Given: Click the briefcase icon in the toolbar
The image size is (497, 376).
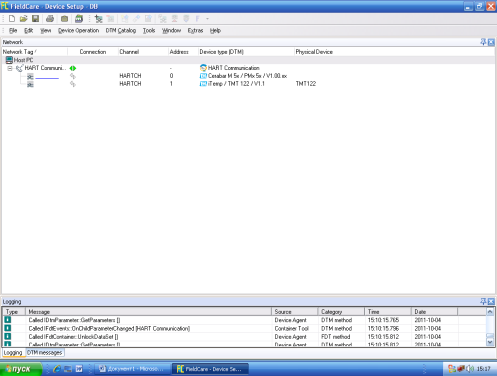Looking at the screenshot, I should [64, 19].
